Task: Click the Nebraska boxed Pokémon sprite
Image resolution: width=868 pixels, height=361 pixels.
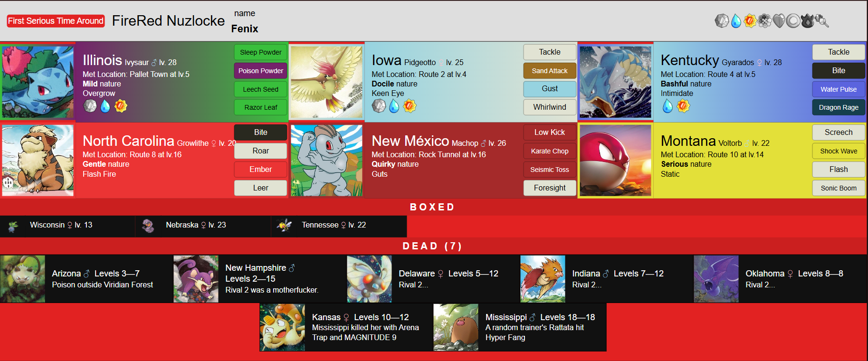Action: (x=148, y=226)
